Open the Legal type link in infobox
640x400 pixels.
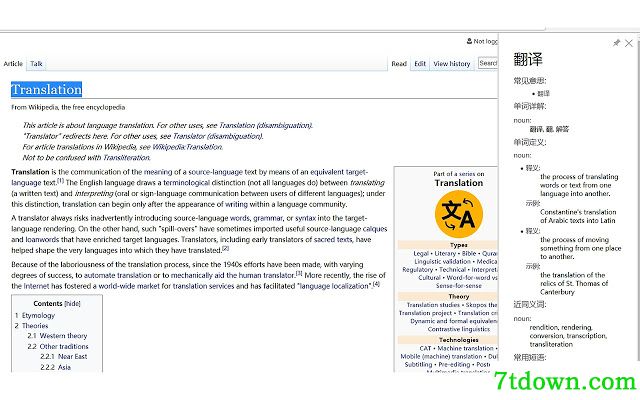421,253
